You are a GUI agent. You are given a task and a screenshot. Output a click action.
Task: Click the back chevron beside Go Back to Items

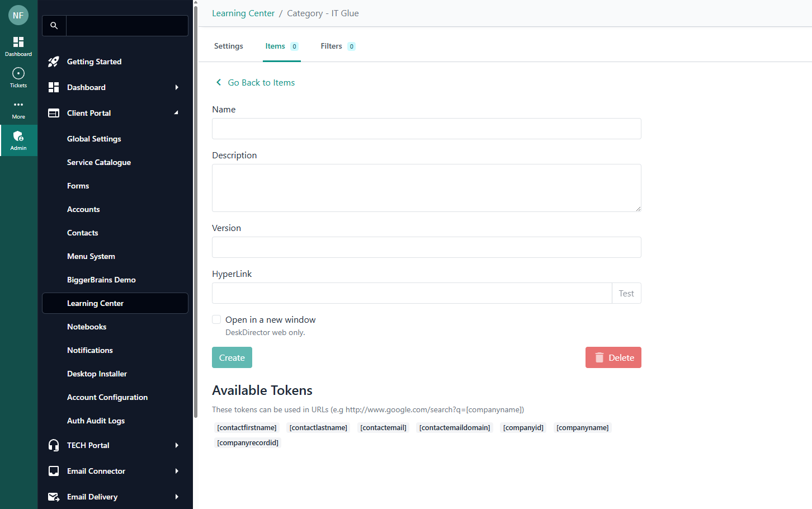tap(219, 82)
